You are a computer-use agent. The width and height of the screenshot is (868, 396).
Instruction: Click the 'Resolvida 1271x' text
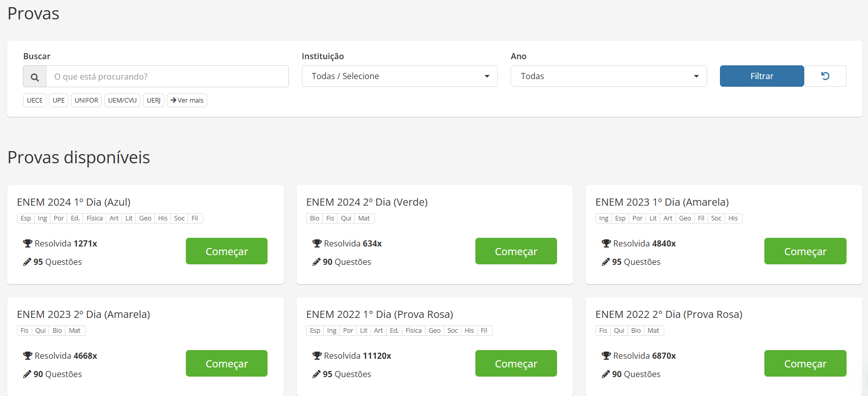point(66,243)
